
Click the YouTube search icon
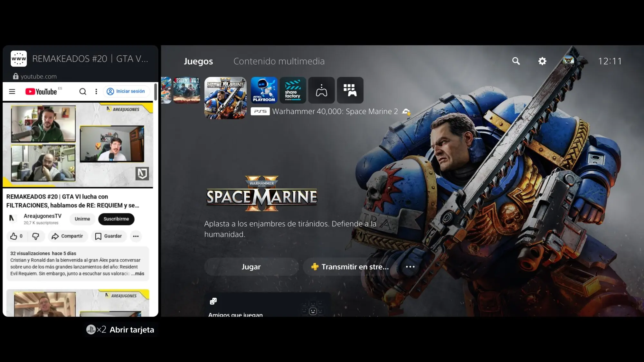[83, 92]
